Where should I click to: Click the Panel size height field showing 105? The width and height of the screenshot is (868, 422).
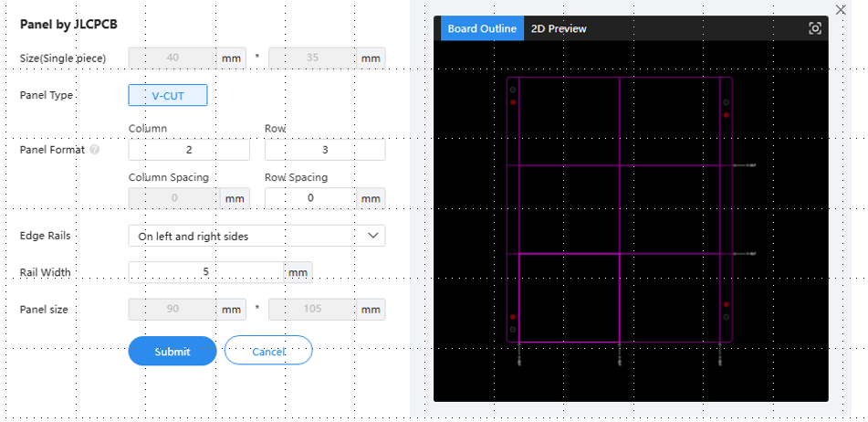(x=311, y=310)
